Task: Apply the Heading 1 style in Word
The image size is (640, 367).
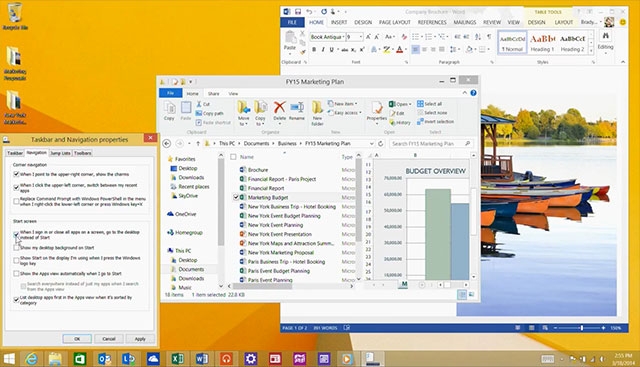Action: pos(542,43)
